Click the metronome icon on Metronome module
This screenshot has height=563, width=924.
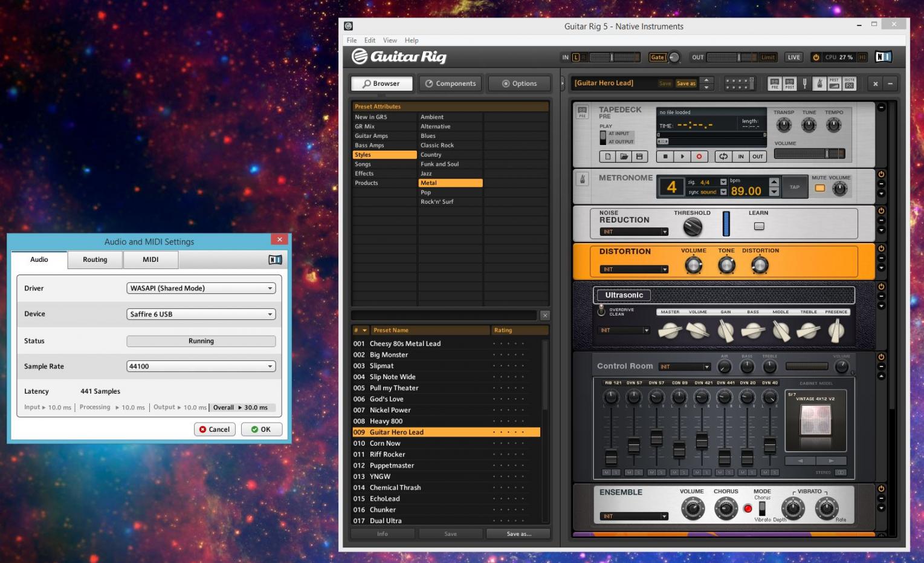point(583,179)
